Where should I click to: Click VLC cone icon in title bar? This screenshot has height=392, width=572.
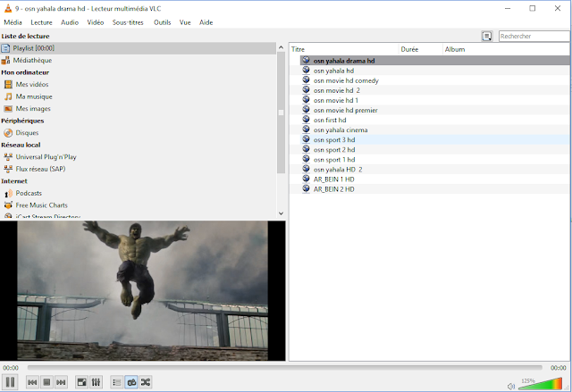(x=8, y=8)
